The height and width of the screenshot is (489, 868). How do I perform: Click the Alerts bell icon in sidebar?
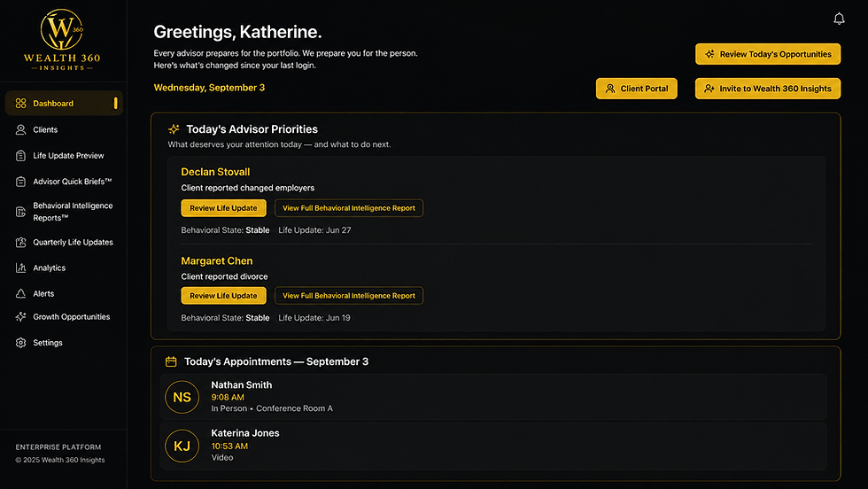coord(21,293)
